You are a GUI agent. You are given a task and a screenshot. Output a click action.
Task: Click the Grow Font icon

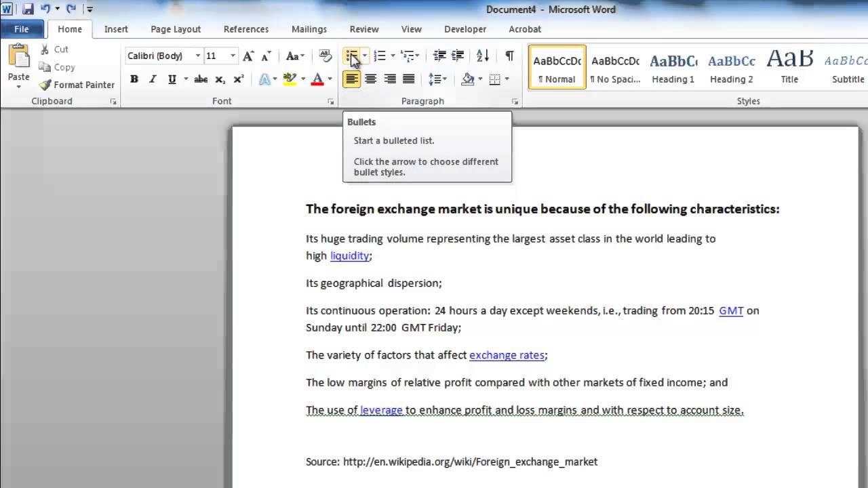click(248, 56)
